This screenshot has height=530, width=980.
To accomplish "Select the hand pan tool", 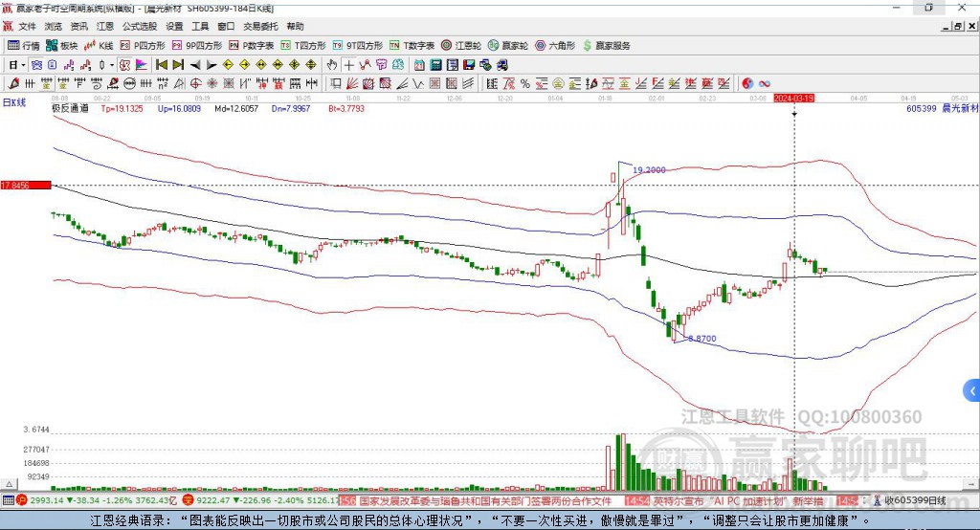I will 332,65.
